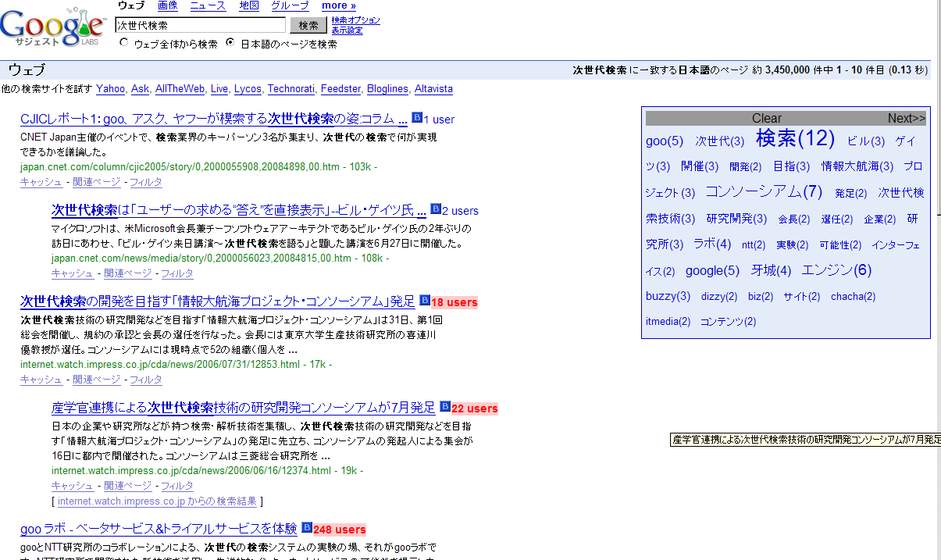Try the search on Altavista
Viewport: 941px width, 560px height.
(x=433, y=89)
